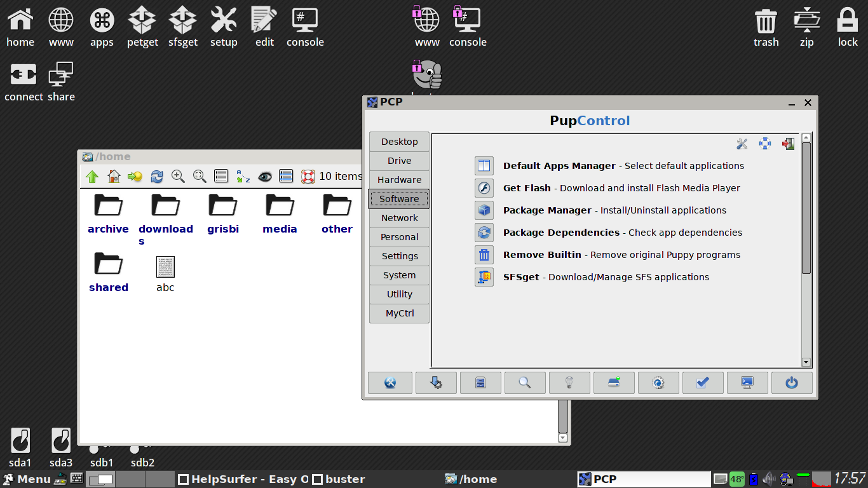Select the MyCtrl tab
The width and height of the screenshot is (868, 488).
point(399,313)
